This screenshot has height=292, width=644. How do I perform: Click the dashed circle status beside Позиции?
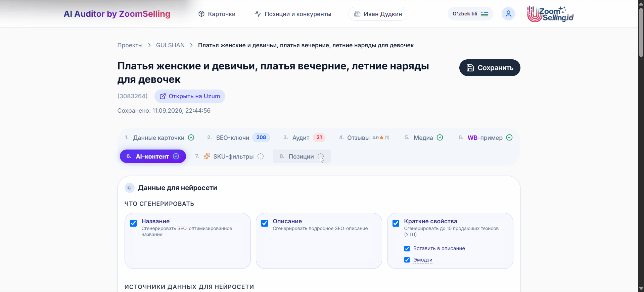pos(321,156)
